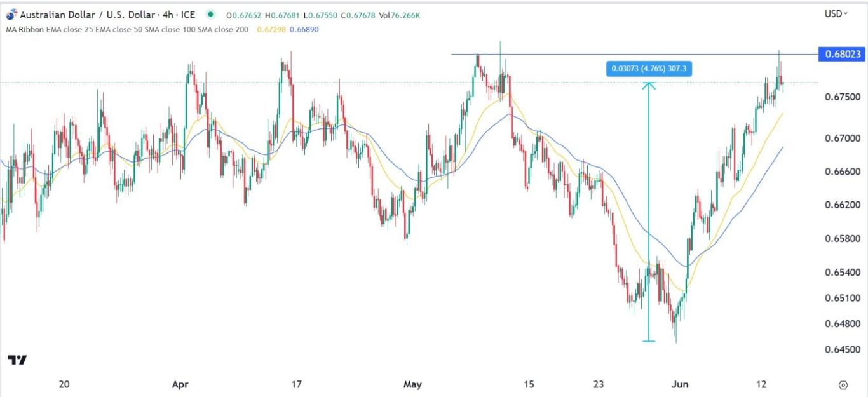Open chart settings gear at bottom right

[843, 385]
